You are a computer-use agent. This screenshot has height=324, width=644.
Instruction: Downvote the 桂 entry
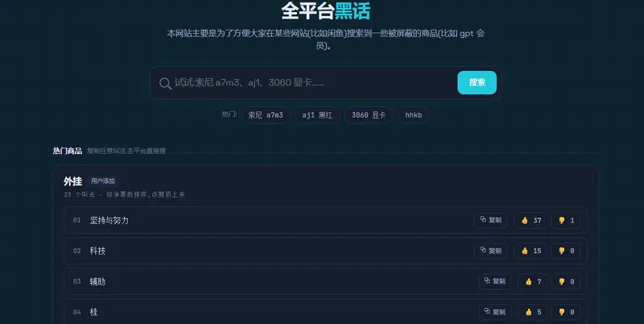tap(566, 312)
